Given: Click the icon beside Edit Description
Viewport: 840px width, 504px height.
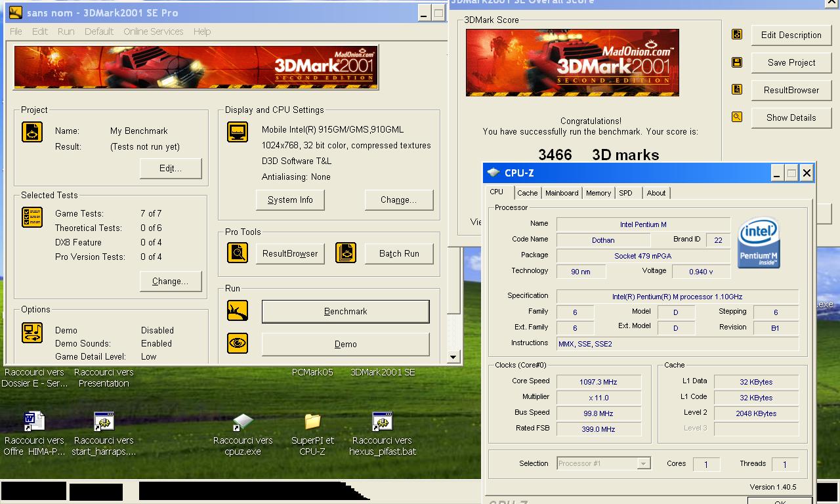Looking at the screenshot, I should point(737,35).
